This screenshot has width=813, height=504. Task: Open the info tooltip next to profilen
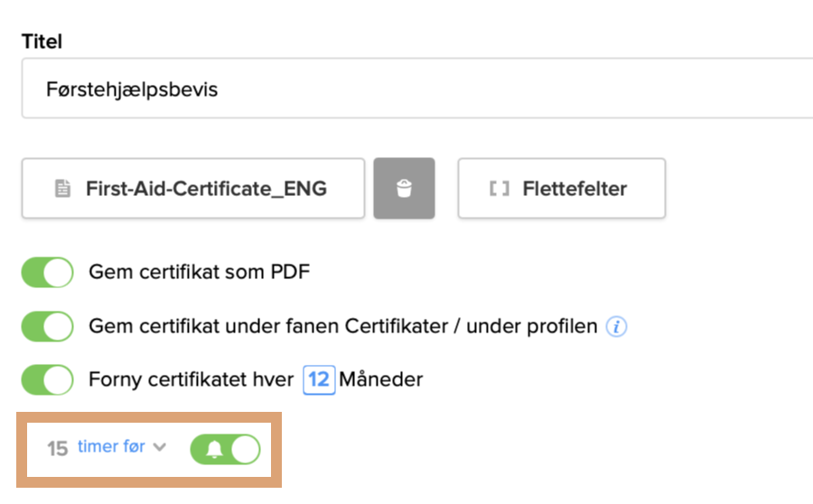616,327
